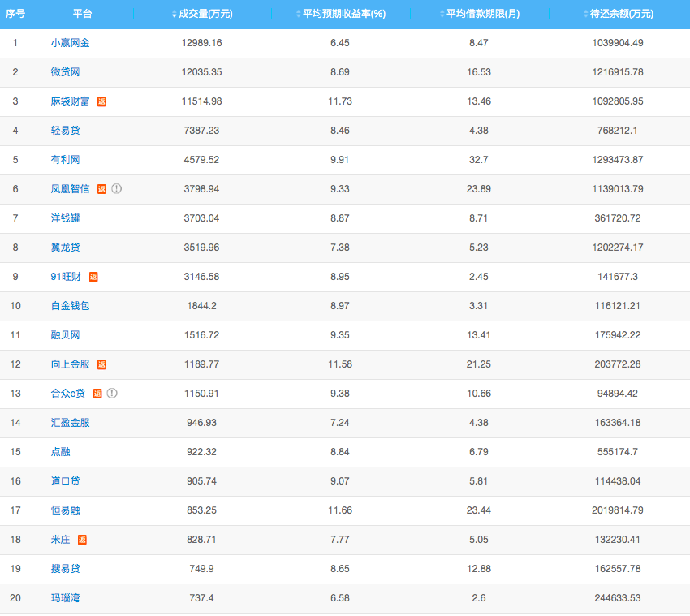Viewport: 690px width, 616px height.
Task: Select the row number 20
Action: pos(15,598)
